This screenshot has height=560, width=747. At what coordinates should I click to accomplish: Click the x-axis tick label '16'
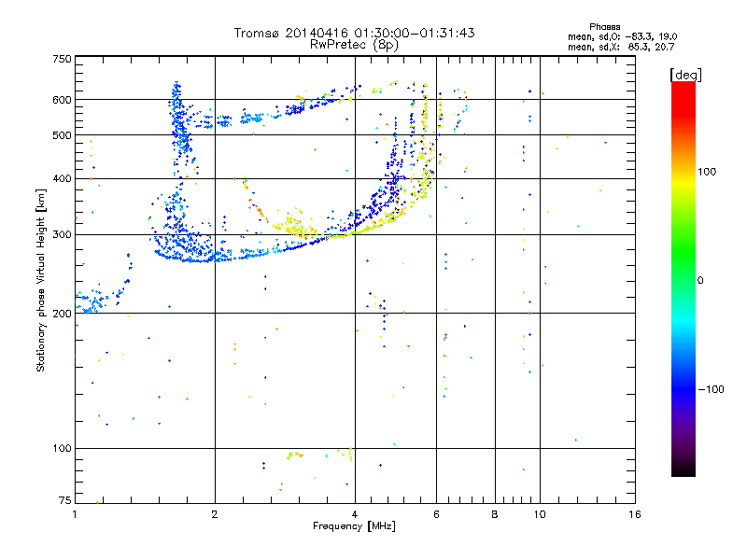[x=635, y=514]
